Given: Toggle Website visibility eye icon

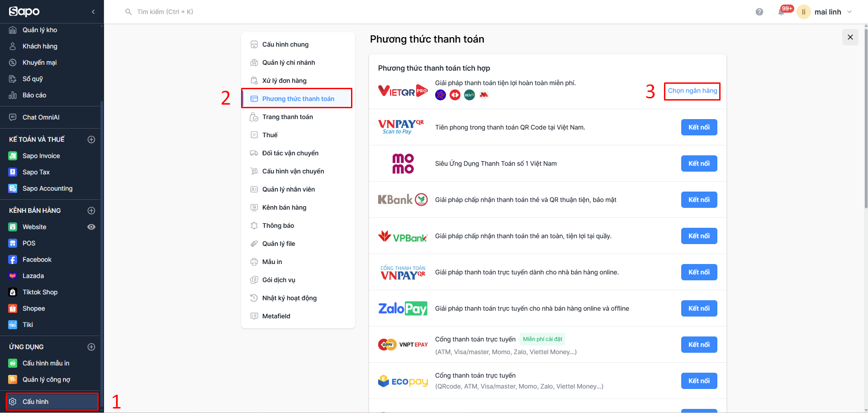Looking at the screenshot, I should [91, 227].
